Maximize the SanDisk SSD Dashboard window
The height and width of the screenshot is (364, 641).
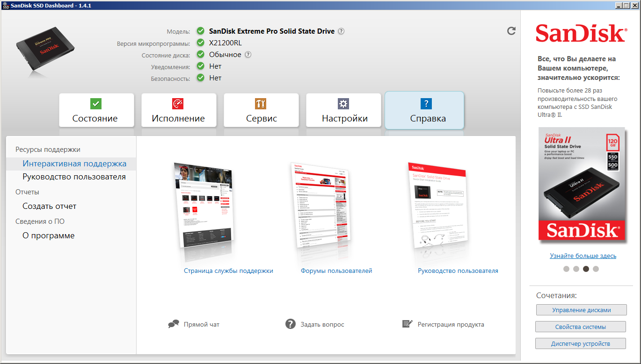pyautogui.click(x=626, y=5)
